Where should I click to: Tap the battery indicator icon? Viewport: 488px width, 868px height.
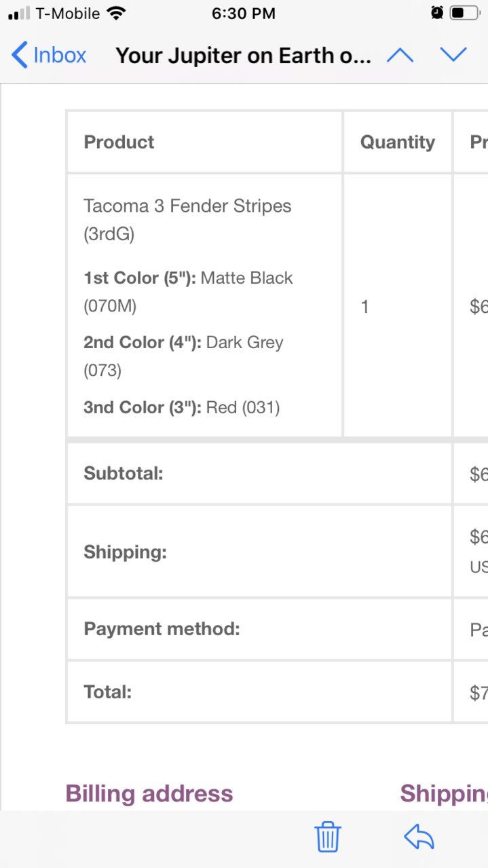tap(464, 13)
